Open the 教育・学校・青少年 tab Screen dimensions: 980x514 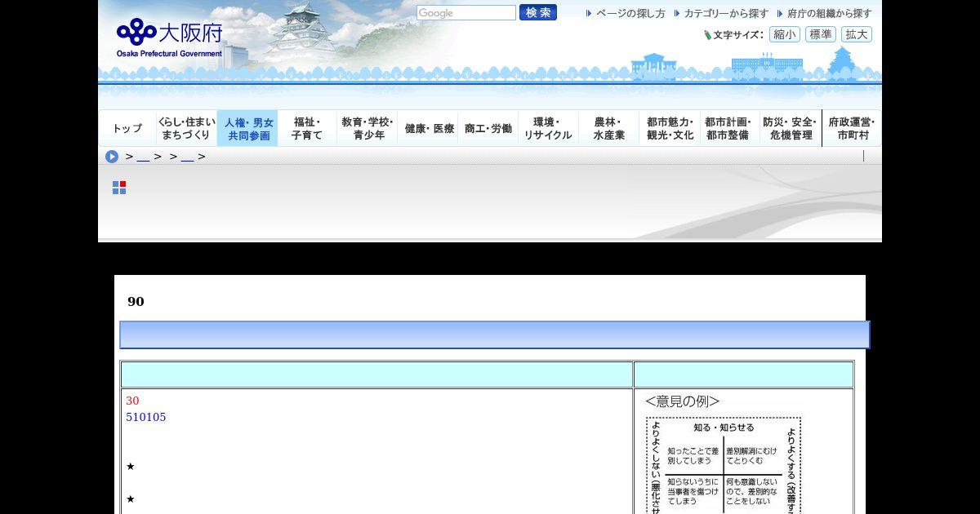coord(367,128)
